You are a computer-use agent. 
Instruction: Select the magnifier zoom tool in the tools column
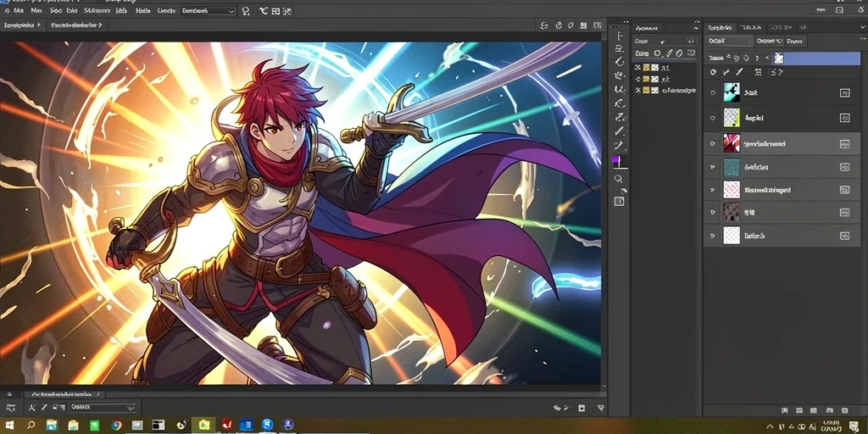point(618,179)
